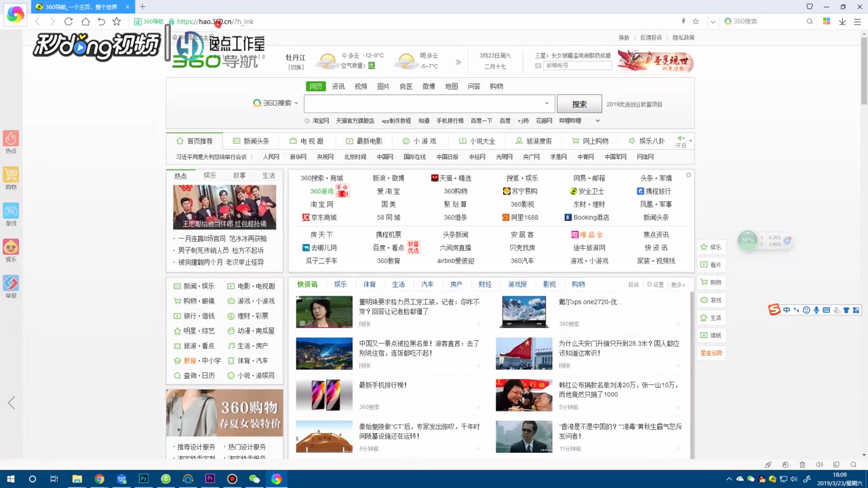The image size is (868, 488).
Task: Click the lightning speed-mode icon in address bar
Action: pos(683,22)
